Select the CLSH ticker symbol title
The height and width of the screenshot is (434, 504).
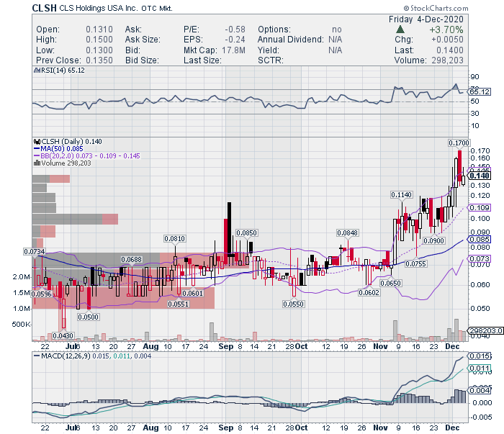pos(45,8)
